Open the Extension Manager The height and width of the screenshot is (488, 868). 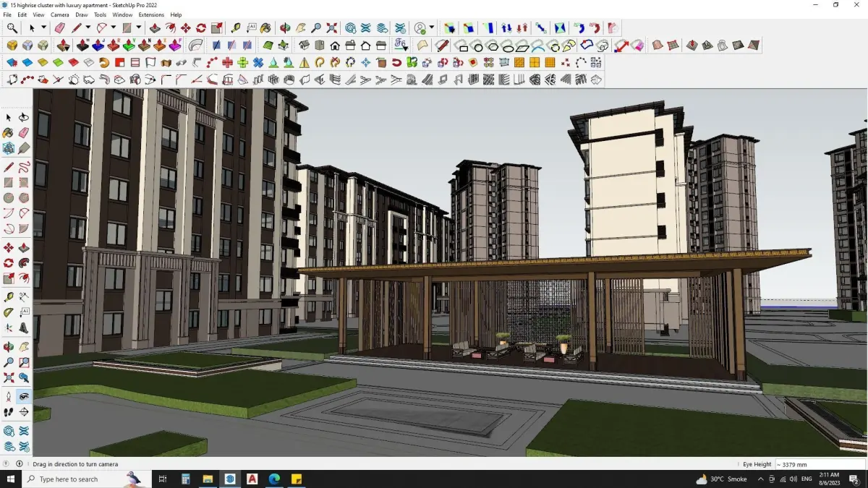(400, 28)
